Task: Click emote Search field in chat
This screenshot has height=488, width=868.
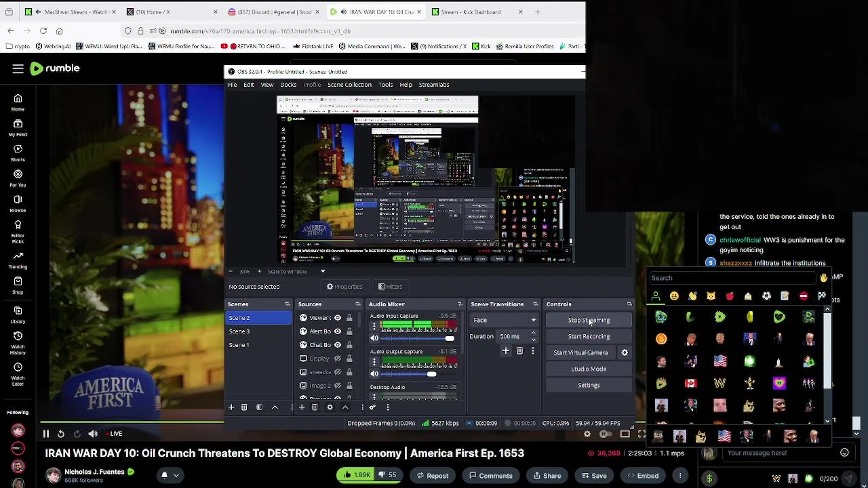Action: [732, 278]
